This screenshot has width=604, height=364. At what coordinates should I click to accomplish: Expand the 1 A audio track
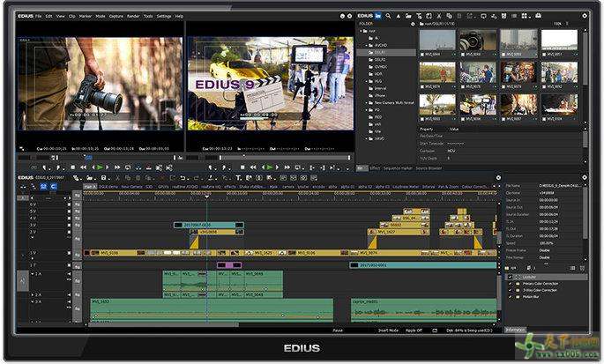33,274
